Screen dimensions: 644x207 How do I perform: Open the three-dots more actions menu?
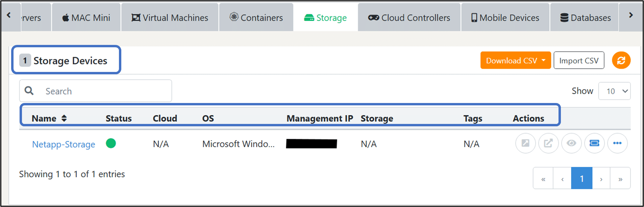pos(617,143)
